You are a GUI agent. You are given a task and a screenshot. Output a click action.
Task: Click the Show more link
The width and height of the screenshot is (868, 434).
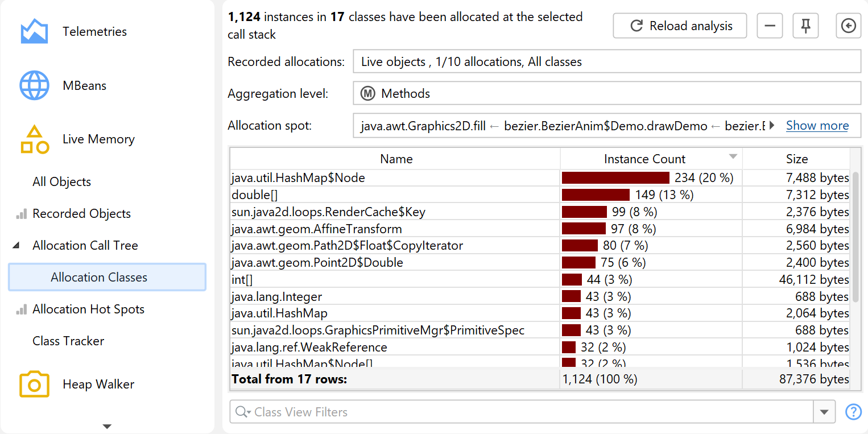tap(817, 126)
